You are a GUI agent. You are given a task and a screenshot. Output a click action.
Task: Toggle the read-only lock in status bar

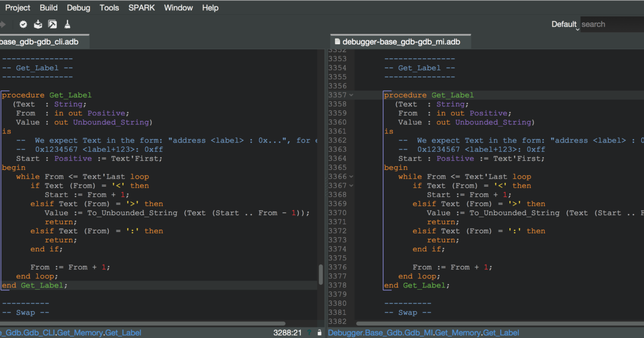pos(320,333)
